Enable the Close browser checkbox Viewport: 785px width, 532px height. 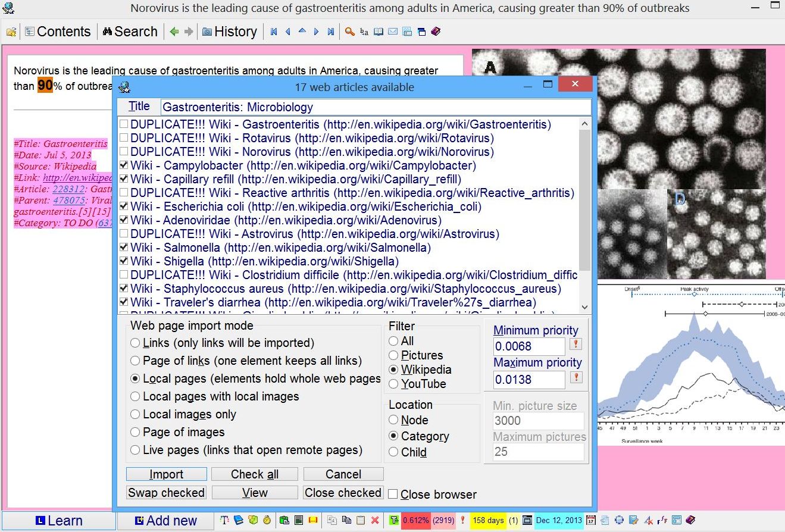pos(393,494)
